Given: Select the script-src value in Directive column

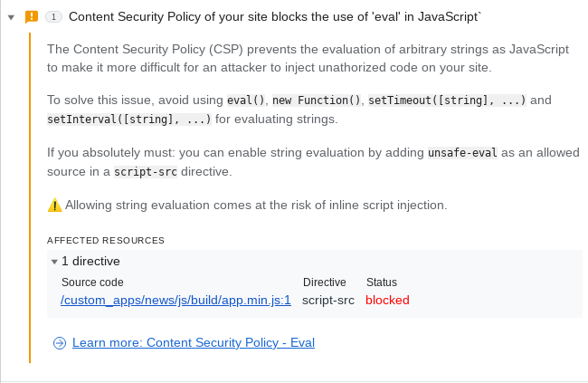Looking at the screenshot, I should pos(328,300).
